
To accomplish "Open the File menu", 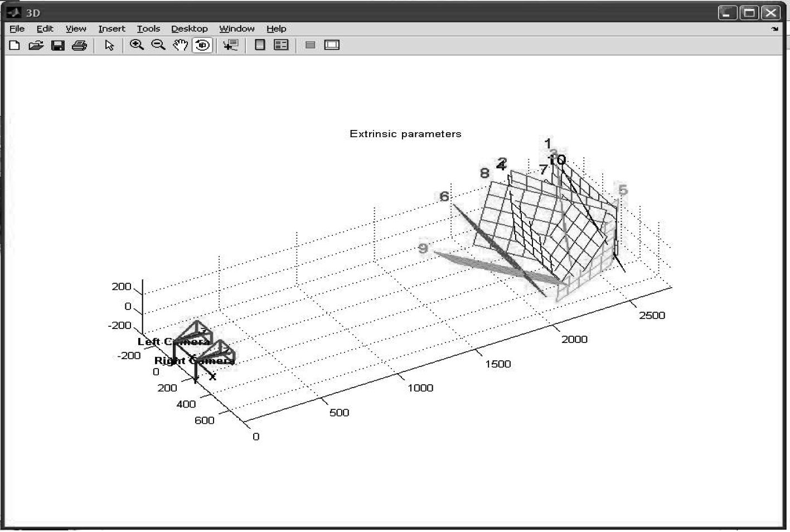I will [17, 28].
